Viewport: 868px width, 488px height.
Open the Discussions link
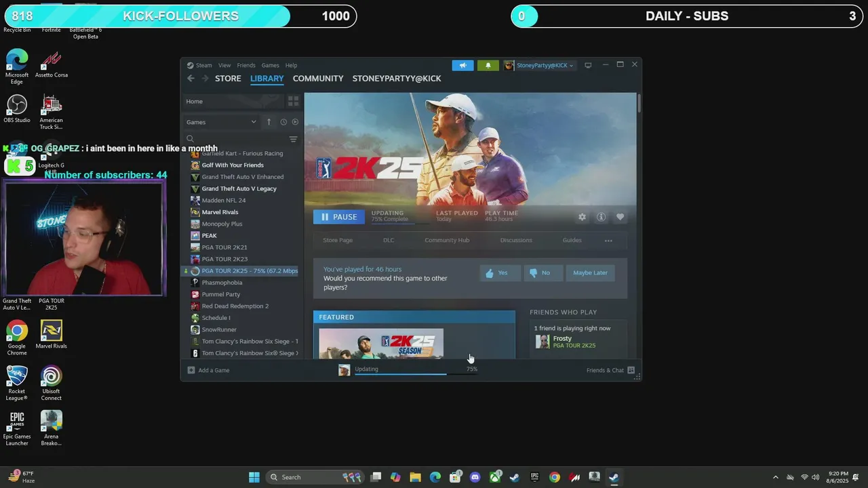516,240
